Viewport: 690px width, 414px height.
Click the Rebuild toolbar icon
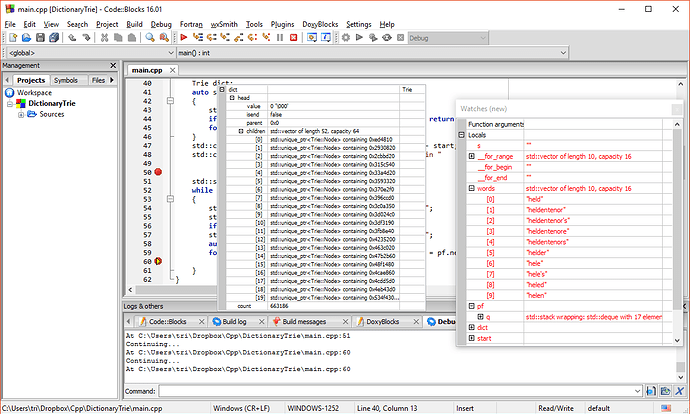tap(387, 38)
